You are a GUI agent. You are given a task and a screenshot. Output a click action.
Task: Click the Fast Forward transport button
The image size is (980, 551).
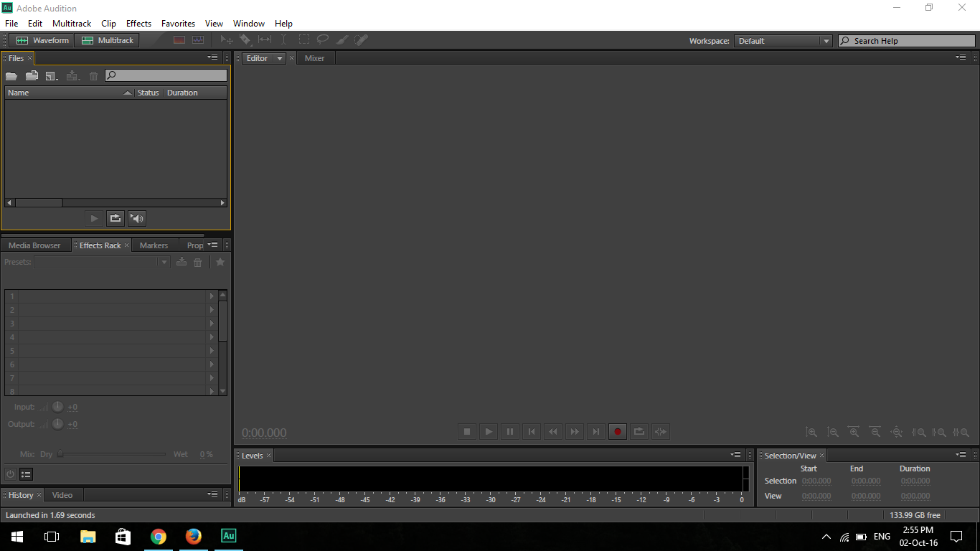(x=575, y=431)
